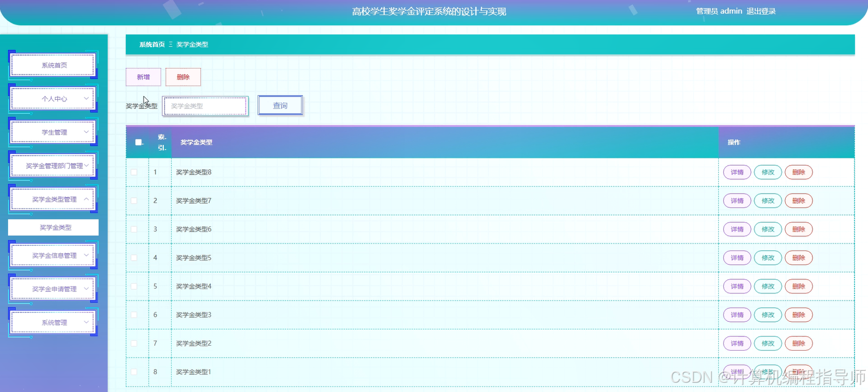Open 学生管理 in the sidebar

click(53, 132)
